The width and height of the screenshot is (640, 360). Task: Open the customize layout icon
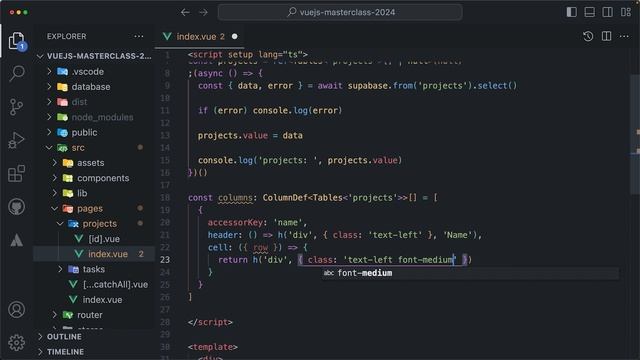626,12
